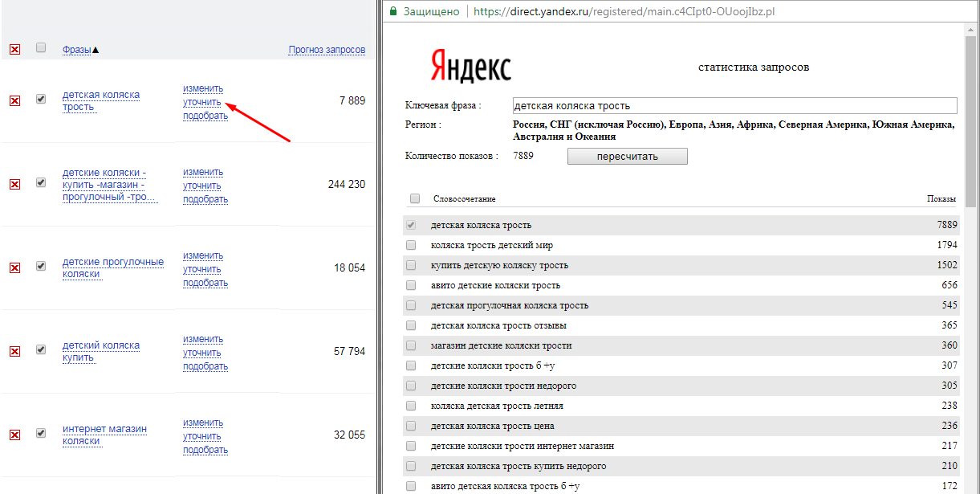Check 'купить детскую коляску трость' checkbox
The width and height of the screenshot is (980, 494).
(411, 265)
